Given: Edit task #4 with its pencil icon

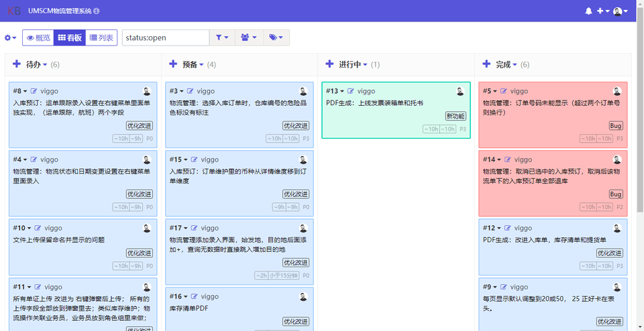Looking at the screenshot, I should pos(34,159).
